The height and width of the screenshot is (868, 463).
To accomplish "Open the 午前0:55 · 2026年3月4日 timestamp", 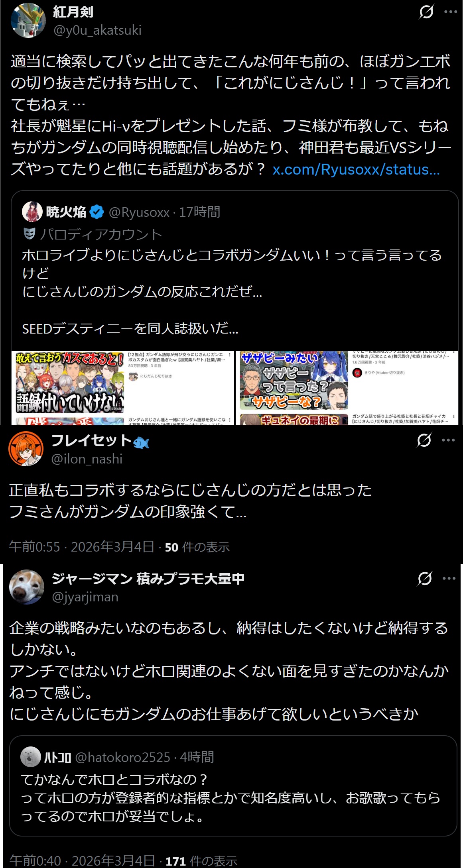I will click(x=81, y=547).
